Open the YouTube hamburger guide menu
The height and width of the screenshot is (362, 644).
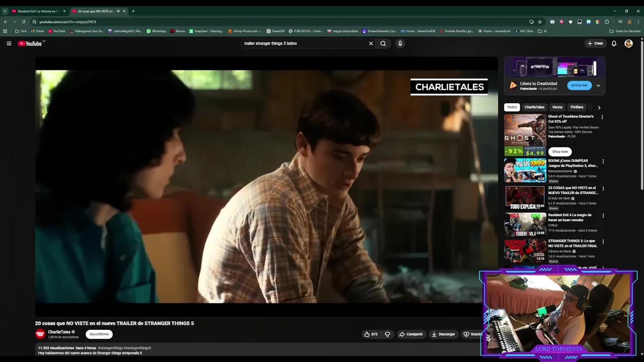point(9,43)
